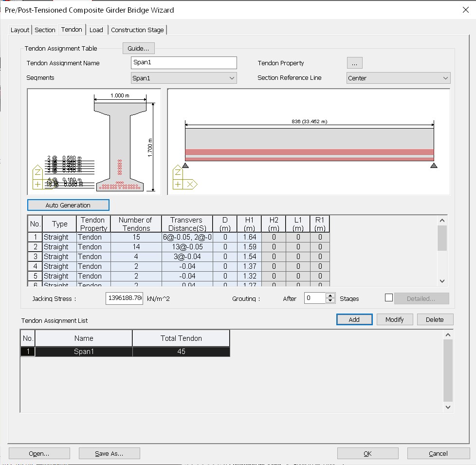Confirm the wizard with OK
Screen dimensions: 476x465
(367, 453)
